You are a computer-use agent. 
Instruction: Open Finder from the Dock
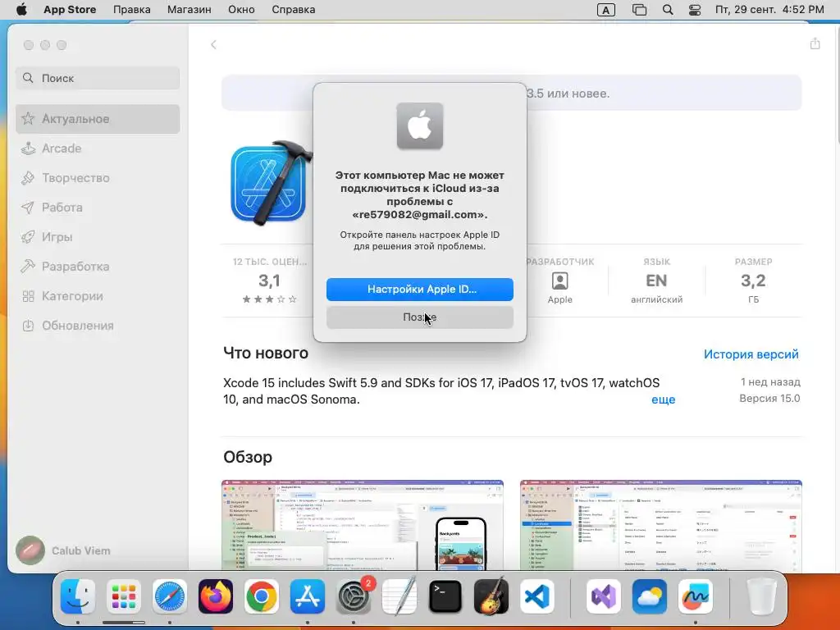click(78, 596)
